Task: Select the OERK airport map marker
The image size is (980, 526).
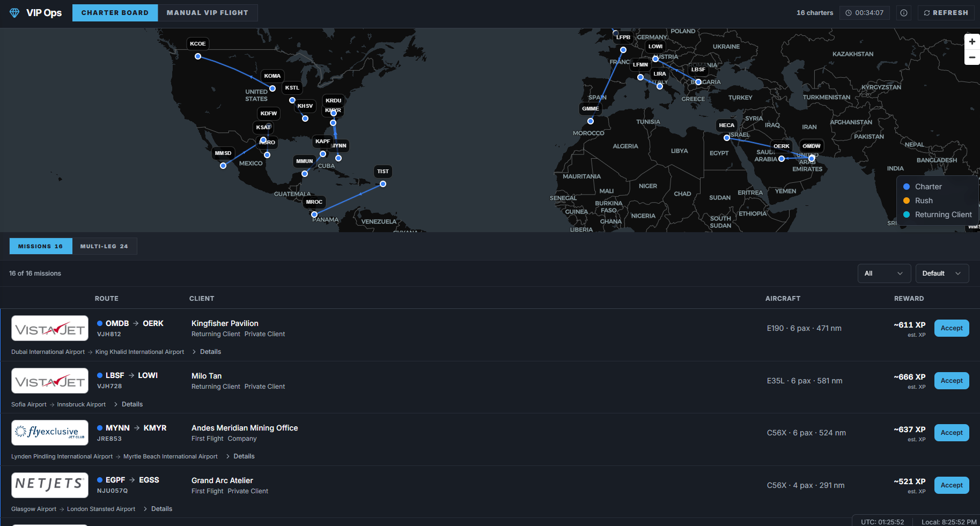Action: 782,159
